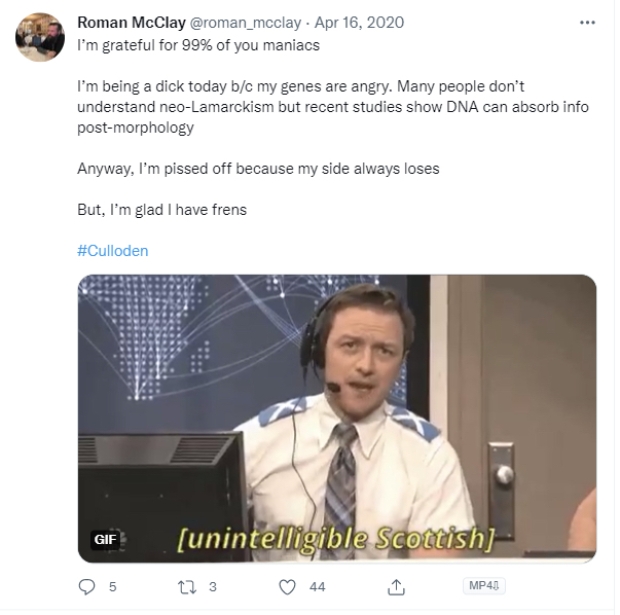Click the Roman McClay display name

click(131, 23)
